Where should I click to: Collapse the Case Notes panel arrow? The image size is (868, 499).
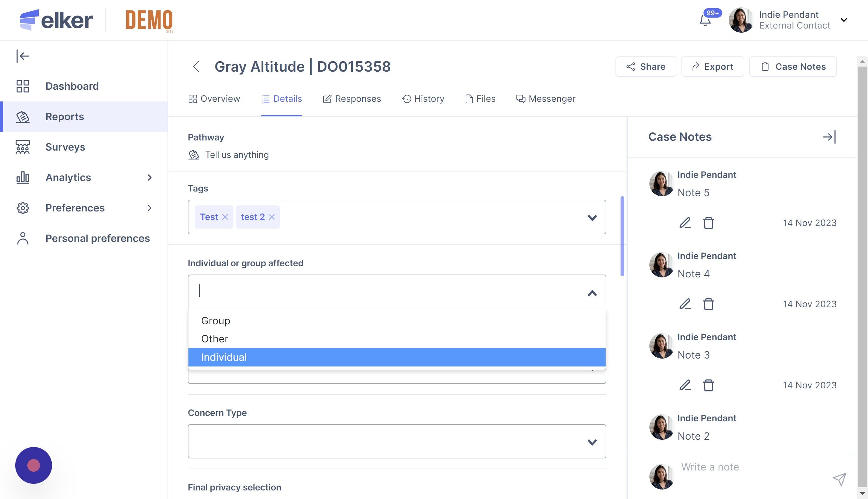click(x=829, y=137)
